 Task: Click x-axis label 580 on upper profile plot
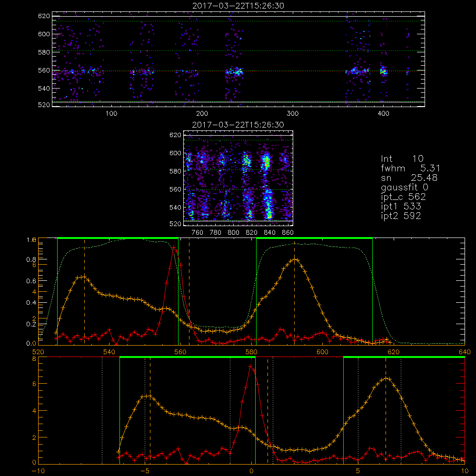coord(251,352)
